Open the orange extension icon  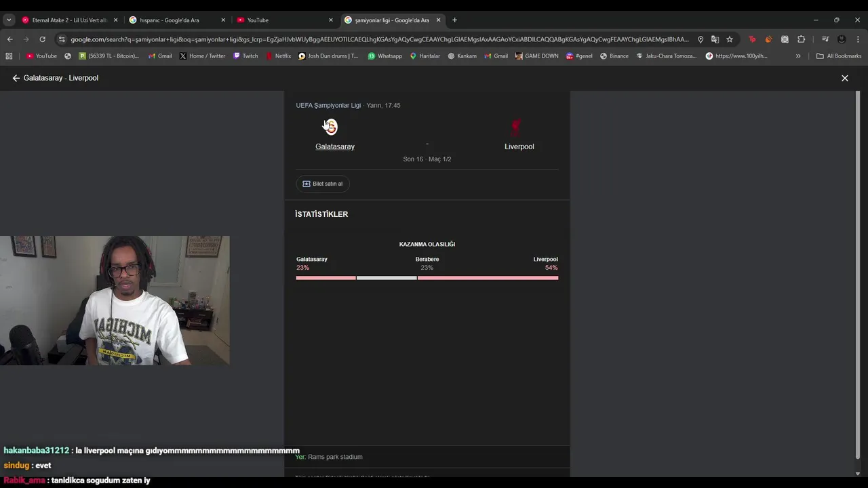pyautogui.click(x=768, y=39)
